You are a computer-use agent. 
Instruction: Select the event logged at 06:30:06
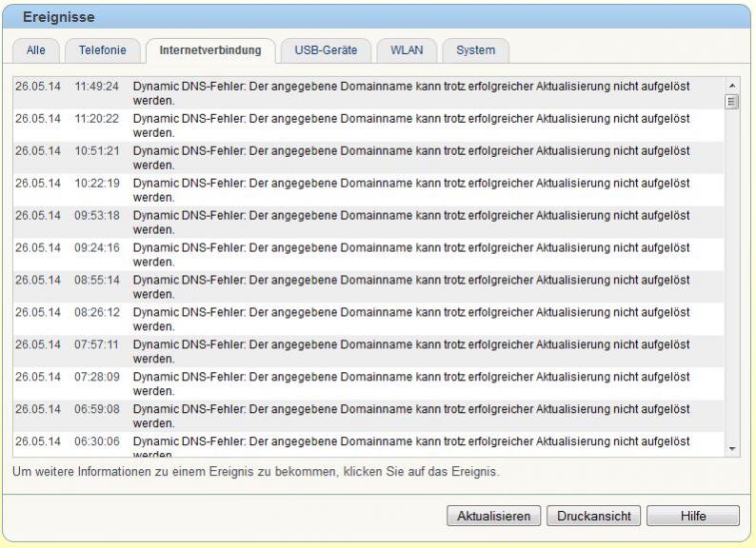point(368,444)
